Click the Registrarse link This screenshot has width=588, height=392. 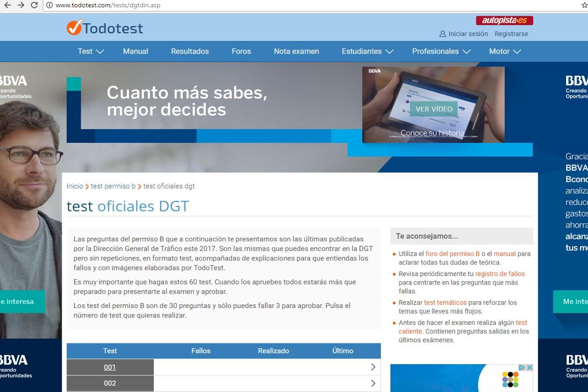(511, 34)
